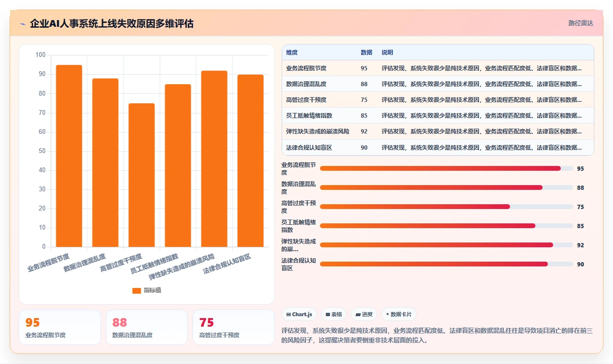The width and height of the screenshot is (613, 364).
Task: Click the 业务流程脱节度 bar in the chart
Action: [69, 156]
